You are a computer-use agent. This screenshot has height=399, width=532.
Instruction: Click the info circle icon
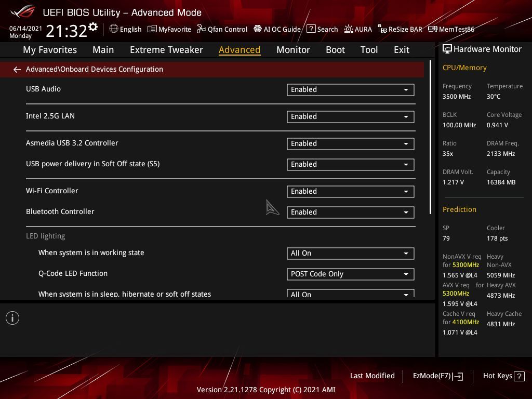12,318
